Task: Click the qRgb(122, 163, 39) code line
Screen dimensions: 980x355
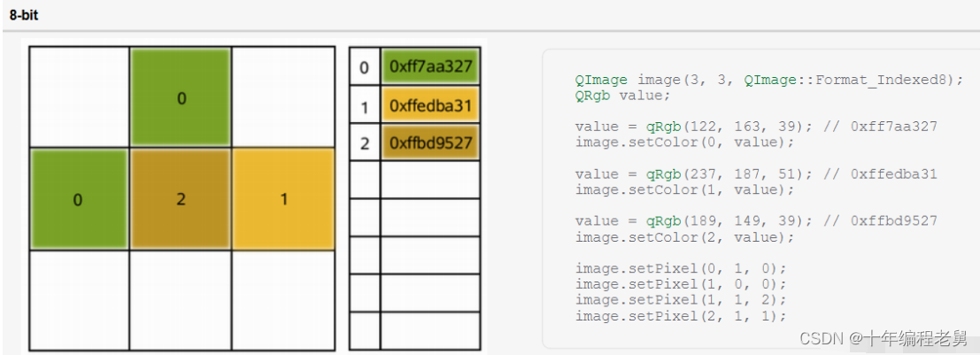Action: pos(756,127)
